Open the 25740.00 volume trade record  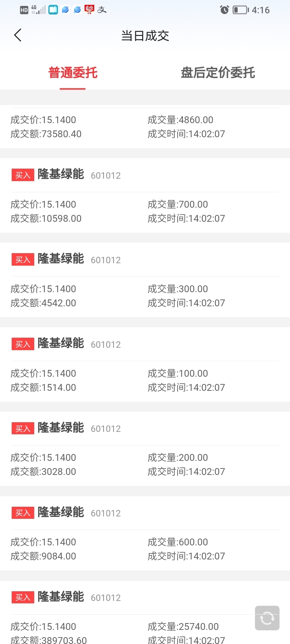145,612
